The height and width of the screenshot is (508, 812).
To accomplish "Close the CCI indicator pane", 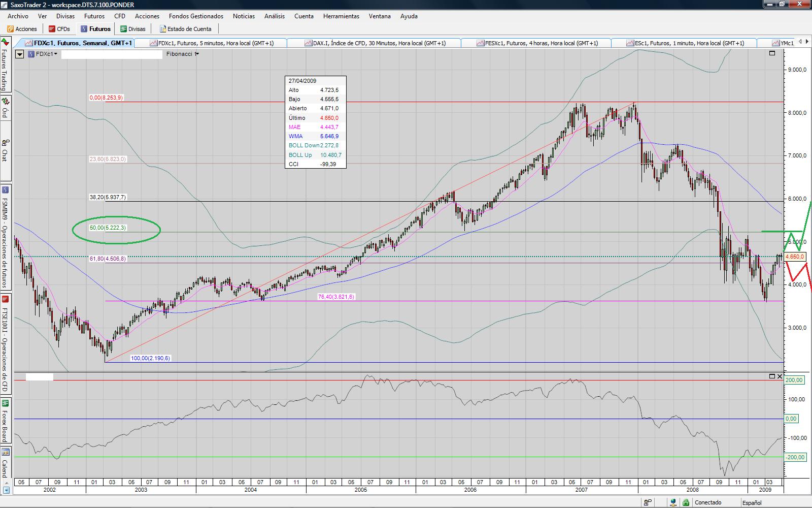I will [780, 376].
